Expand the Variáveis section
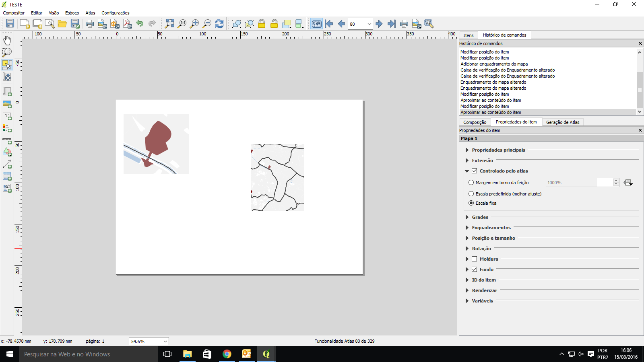The height and width of the screenshot is (362, 644). (467, 301)
